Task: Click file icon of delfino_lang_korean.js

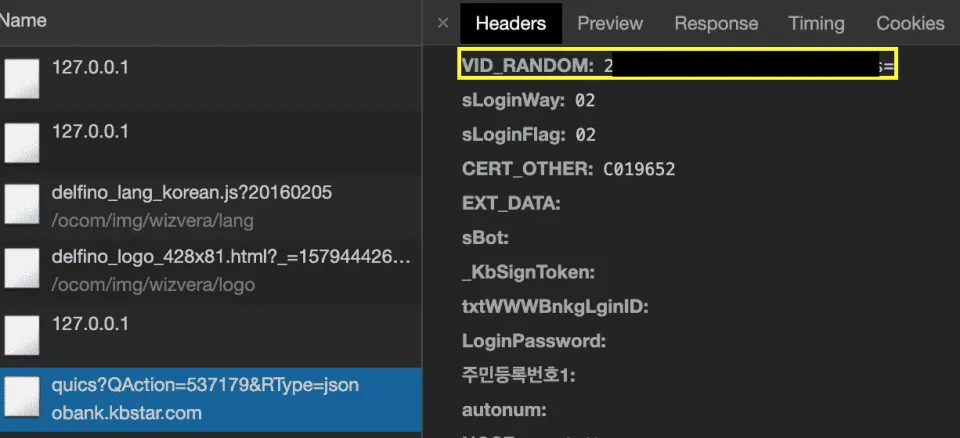Action: point(22,206)
